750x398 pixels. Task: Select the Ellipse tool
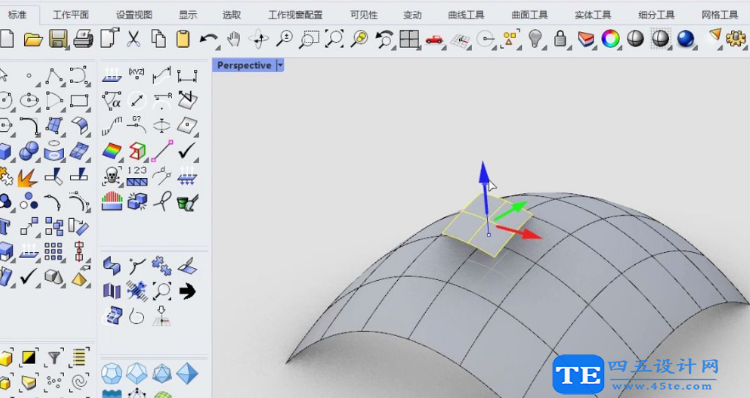pos(29,100)
